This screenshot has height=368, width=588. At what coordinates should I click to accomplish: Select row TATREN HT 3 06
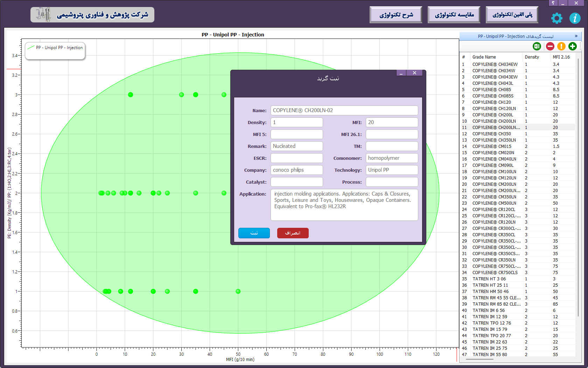click(517, 279)
